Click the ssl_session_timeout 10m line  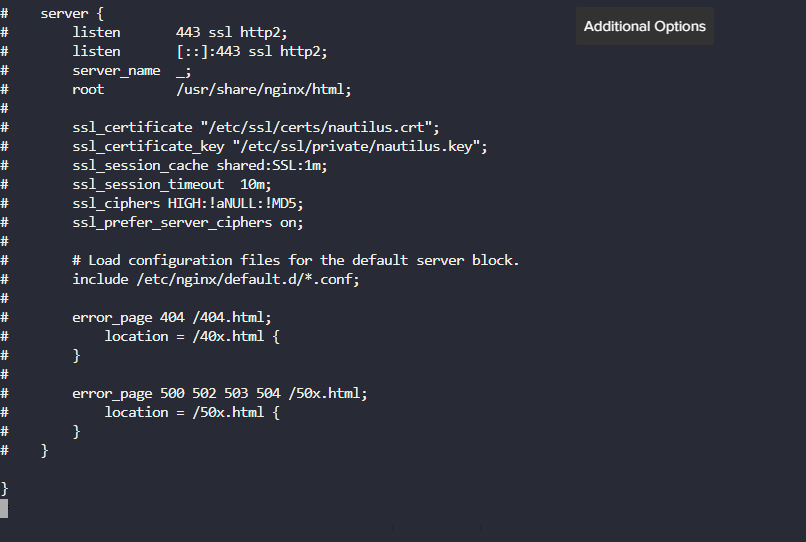[x=171, y=184]
